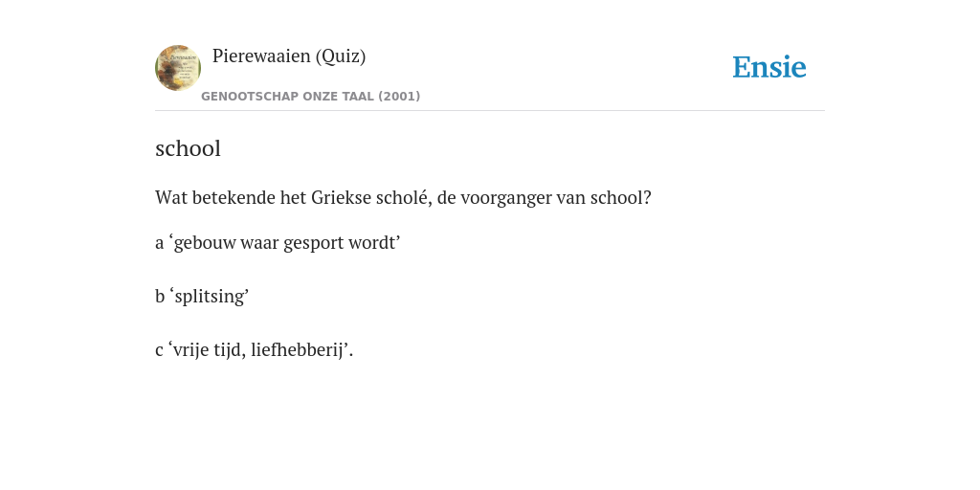Viewport: 980px width, 490px height.
Task: Click the letter 'c' option marker
Action: [159, 350]
